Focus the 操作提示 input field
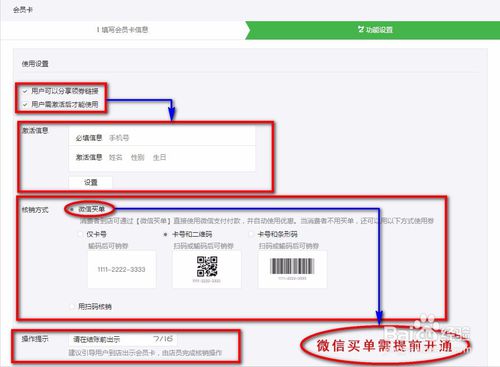Viewport: 500px width, 367px height. click(123, 339)
